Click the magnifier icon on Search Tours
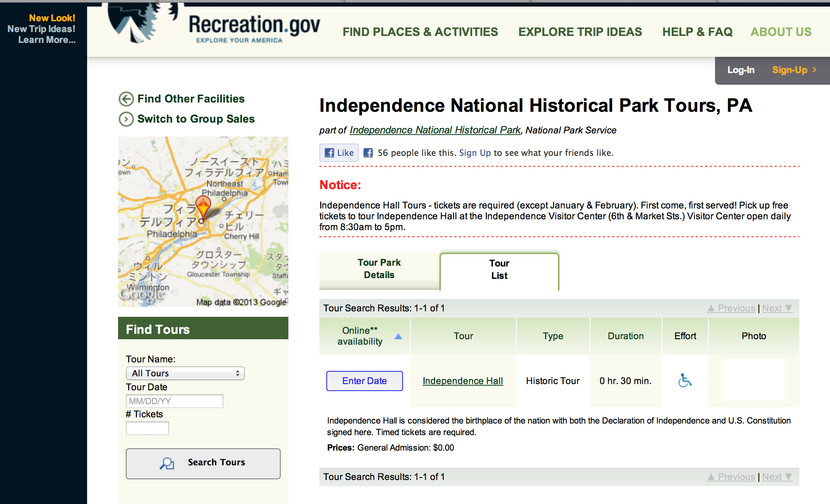This screenshot has width=830, height=504. point(167,463)
